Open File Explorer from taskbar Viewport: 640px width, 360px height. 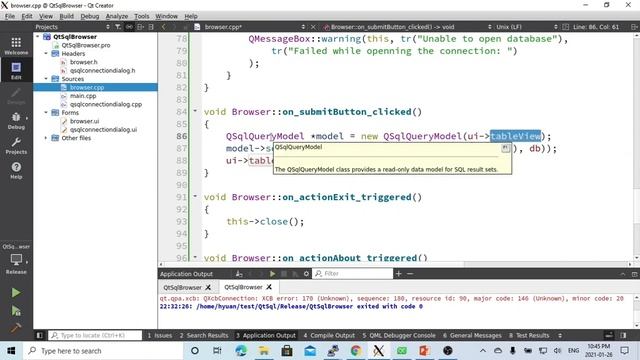(x=264, y=351)
